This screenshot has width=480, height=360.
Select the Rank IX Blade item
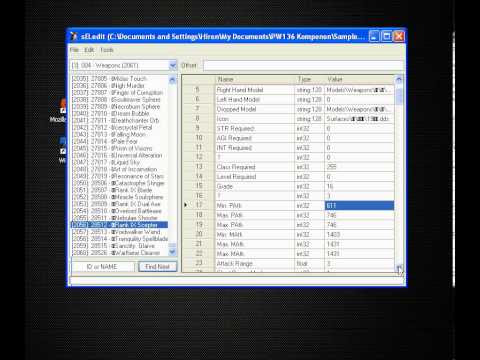[x=119, y=190]
